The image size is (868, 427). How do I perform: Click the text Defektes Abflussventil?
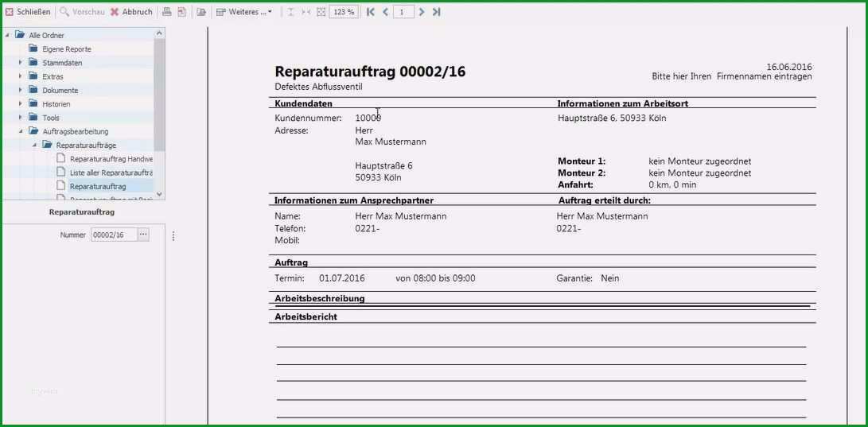pyautogui.click(x=318, y=87)
